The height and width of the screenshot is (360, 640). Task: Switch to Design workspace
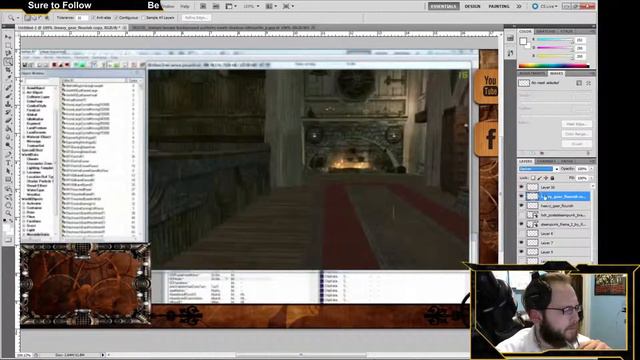(x=472, y=6)
